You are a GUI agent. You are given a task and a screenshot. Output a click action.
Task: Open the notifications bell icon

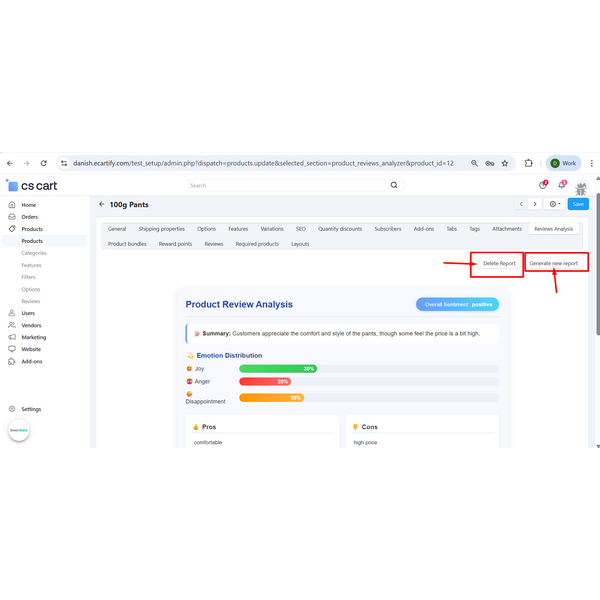562,185
